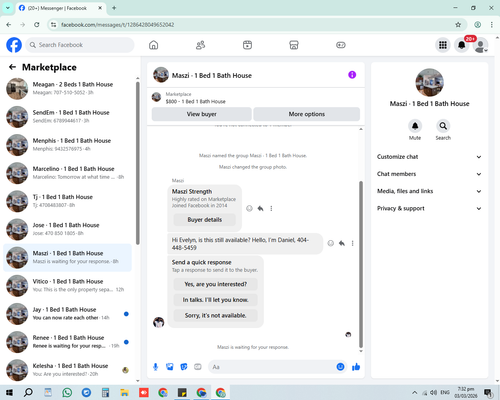The image size is (500, 400).
Task: Expand Chat members section
Action: [429, 174]
